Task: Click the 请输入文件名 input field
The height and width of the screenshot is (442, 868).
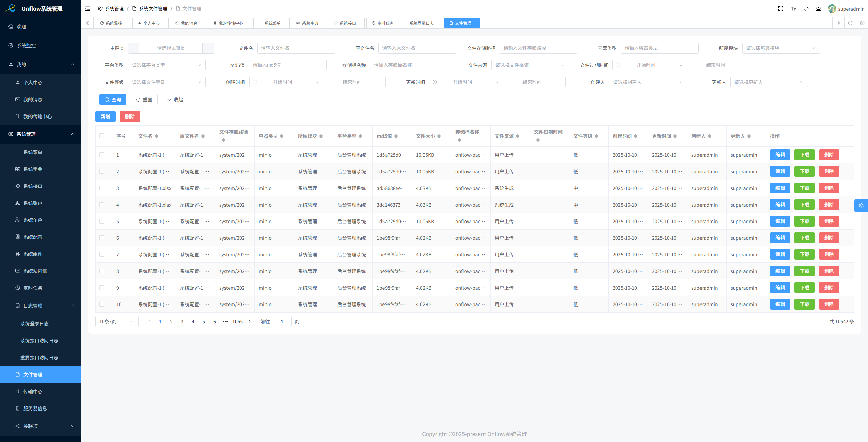Action: (296, 48)
